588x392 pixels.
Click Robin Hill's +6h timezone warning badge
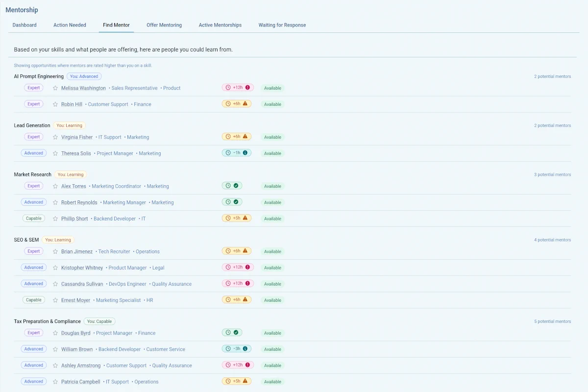[237, 104]
